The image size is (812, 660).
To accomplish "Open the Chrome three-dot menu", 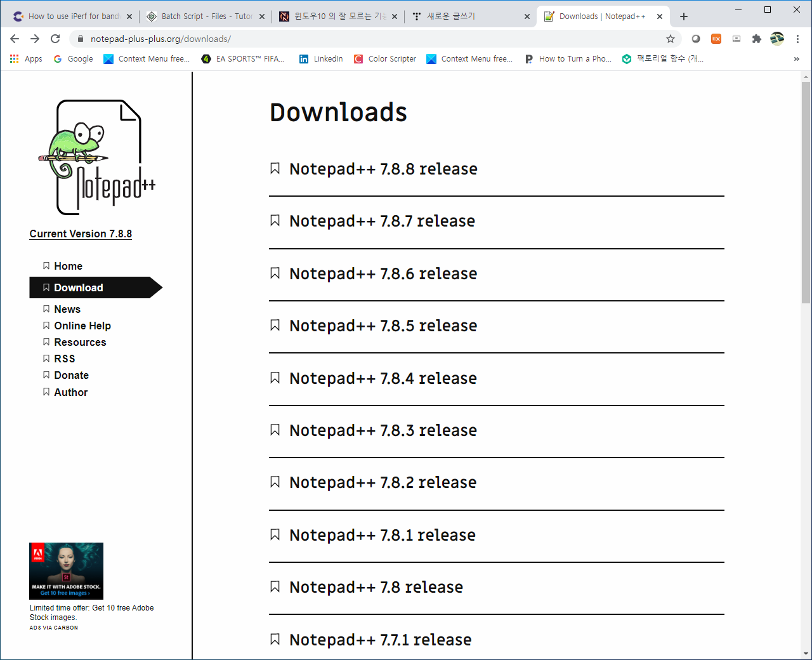I will pos(797,39).
